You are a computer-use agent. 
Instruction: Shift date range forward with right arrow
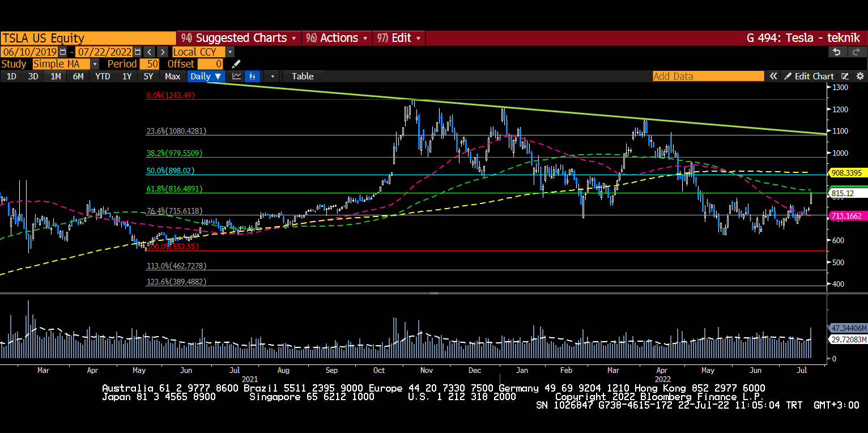tap(162, 52)
